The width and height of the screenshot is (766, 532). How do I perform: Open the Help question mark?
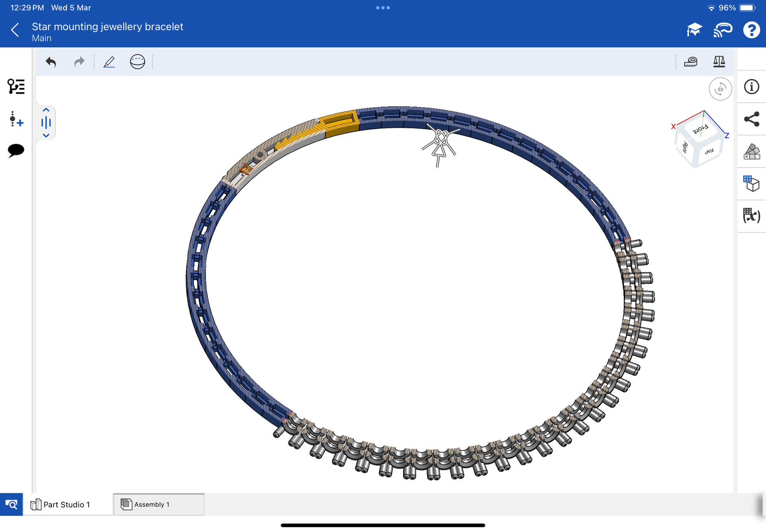click(751, 30)
